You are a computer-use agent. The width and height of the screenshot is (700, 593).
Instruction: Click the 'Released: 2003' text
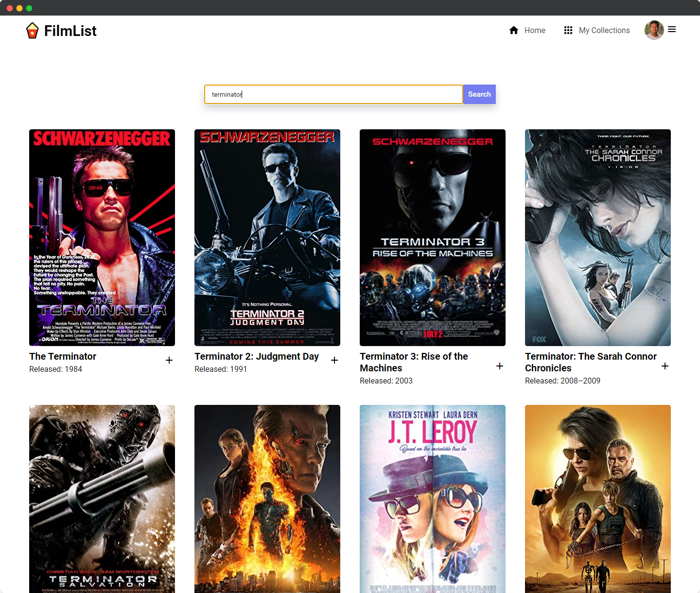(386, 381)
